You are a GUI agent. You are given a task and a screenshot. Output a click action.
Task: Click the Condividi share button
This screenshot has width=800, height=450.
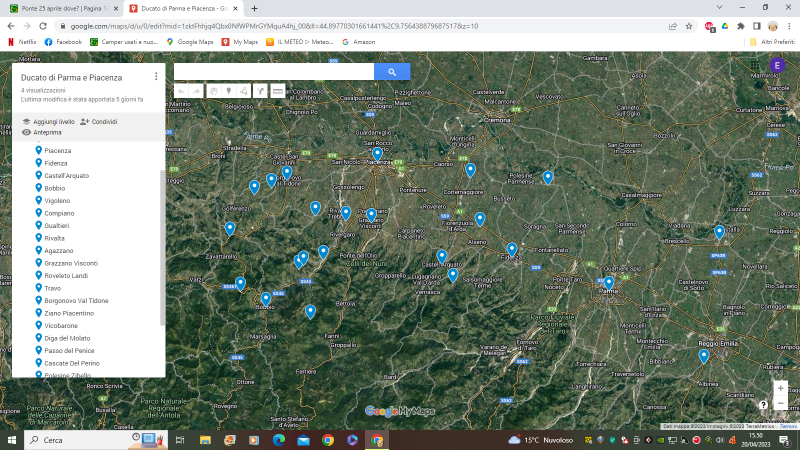(x=99, y=121)
